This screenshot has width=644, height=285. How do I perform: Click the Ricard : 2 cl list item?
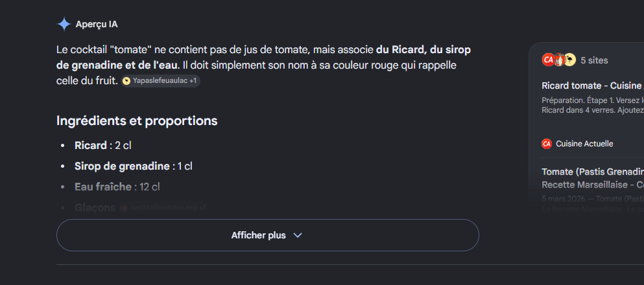pos(102,146)
